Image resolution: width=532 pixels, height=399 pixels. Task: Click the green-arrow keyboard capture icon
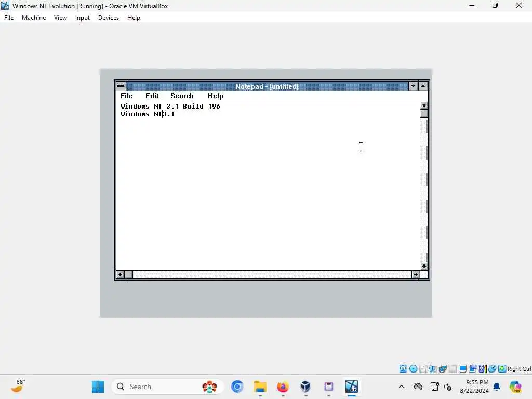pos(502,369)
